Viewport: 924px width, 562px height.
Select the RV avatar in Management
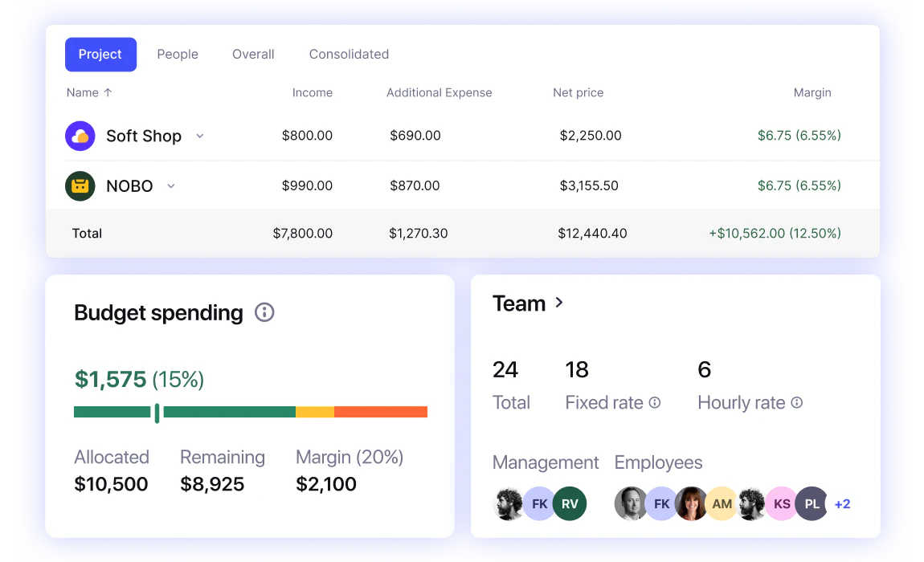pyautogui.click(x=570, y=503)
